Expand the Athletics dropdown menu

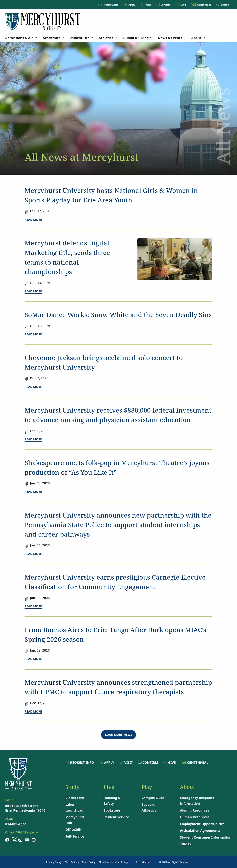click(x=107, y=38)
